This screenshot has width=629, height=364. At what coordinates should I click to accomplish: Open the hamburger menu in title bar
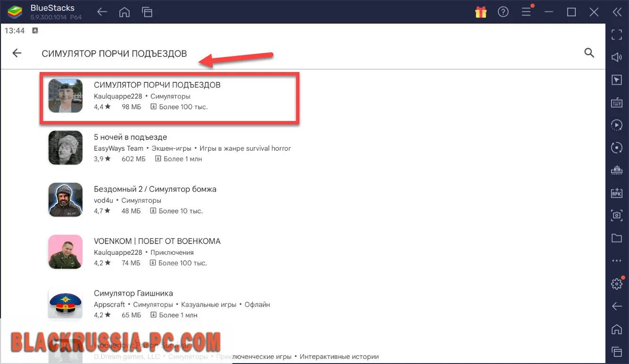[526, 12]
